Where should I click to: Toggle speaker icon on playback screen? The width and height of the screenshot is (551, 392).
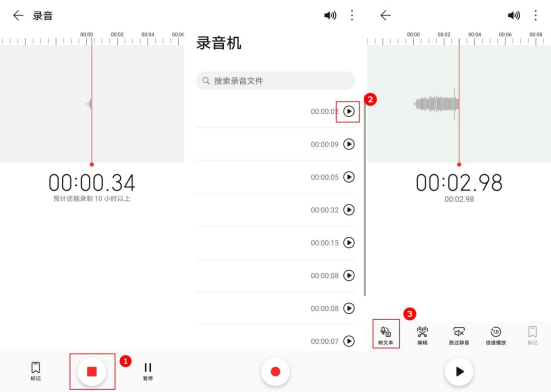514,15
